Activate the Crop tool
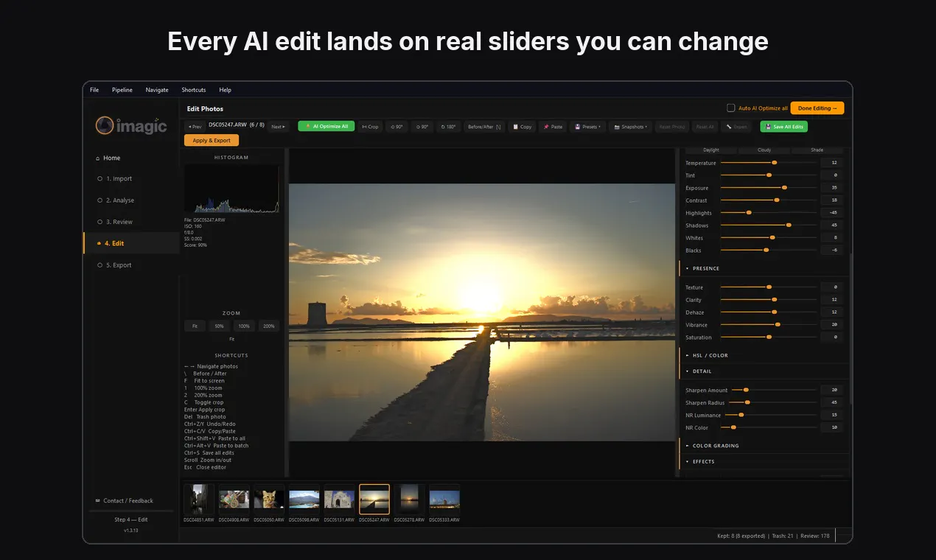Viewport: 936px width, 560px height. coord(370,127)
